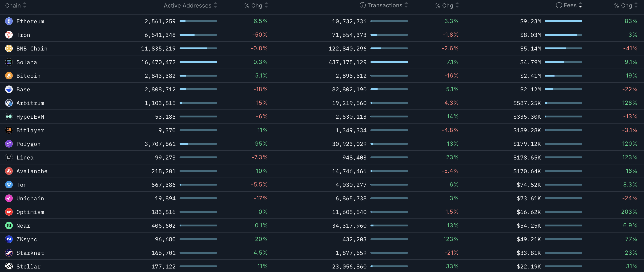Click the Tron chain logo icon
644x272 pixels.
tap(9, 35)
